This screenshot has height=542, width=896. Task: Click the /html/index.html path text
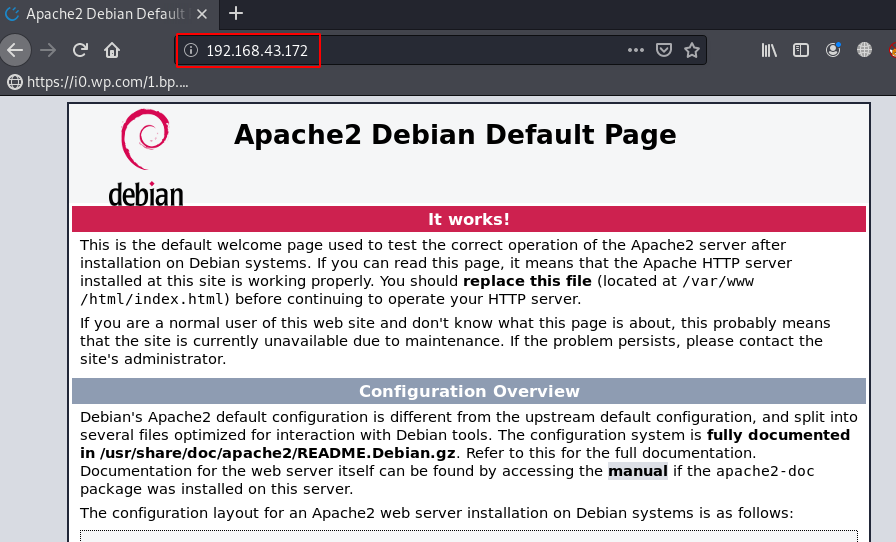(x=152, y=299)
